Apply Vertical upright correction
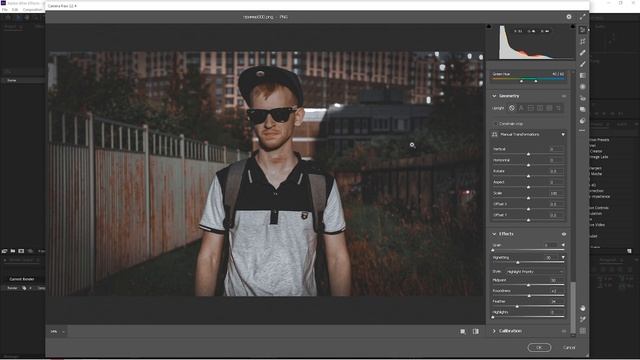 click(540, 108)
